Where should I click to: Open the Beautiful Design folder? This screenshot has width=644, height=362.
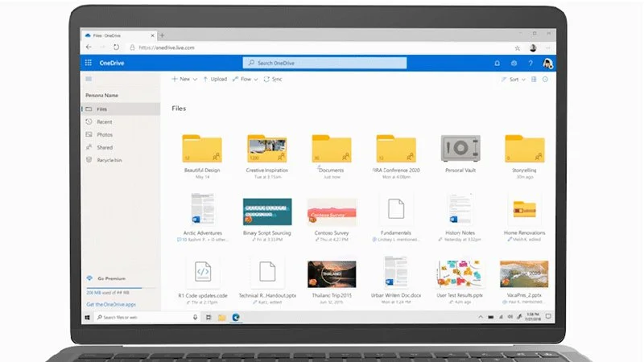pyautogui.click(x=202, y=149)
